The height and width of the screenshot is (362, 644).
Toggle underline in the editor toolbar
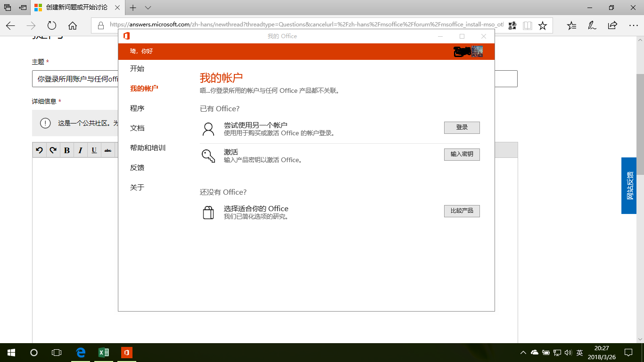coord(94,150)
